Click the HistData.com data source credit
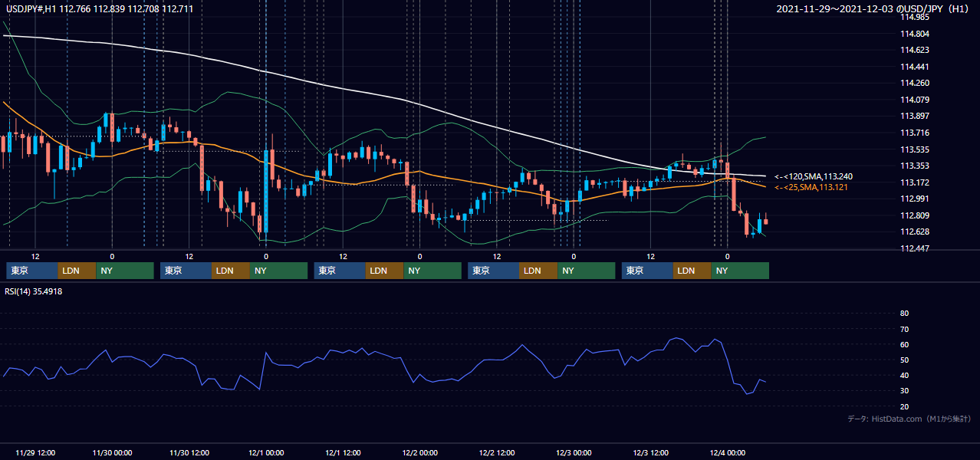This screenshot has height=460, width=980. 909,419
